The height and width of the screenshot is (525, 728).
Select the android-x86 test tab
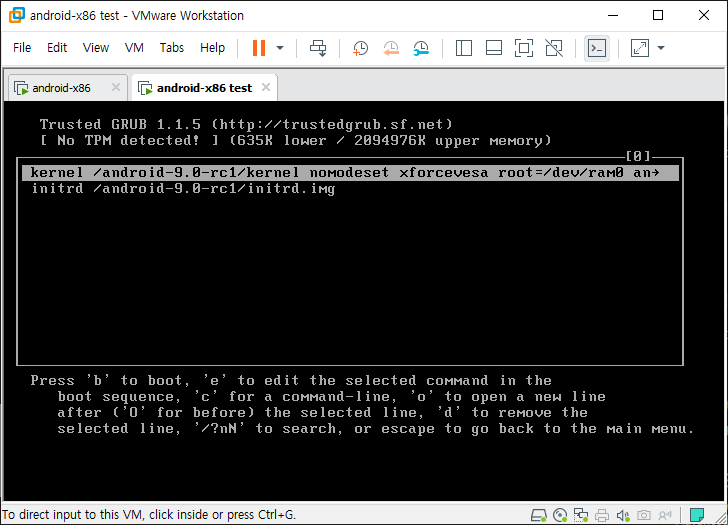point(204,88)
